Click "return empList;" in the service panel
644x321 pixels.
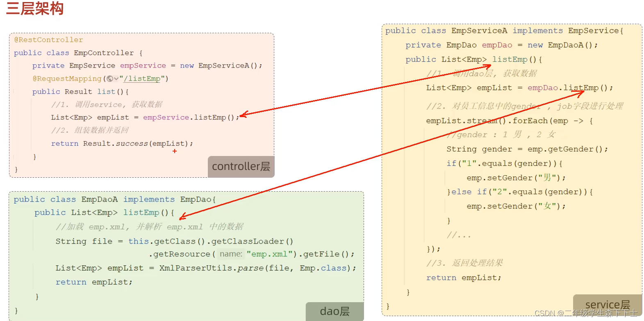click(464, 278)
